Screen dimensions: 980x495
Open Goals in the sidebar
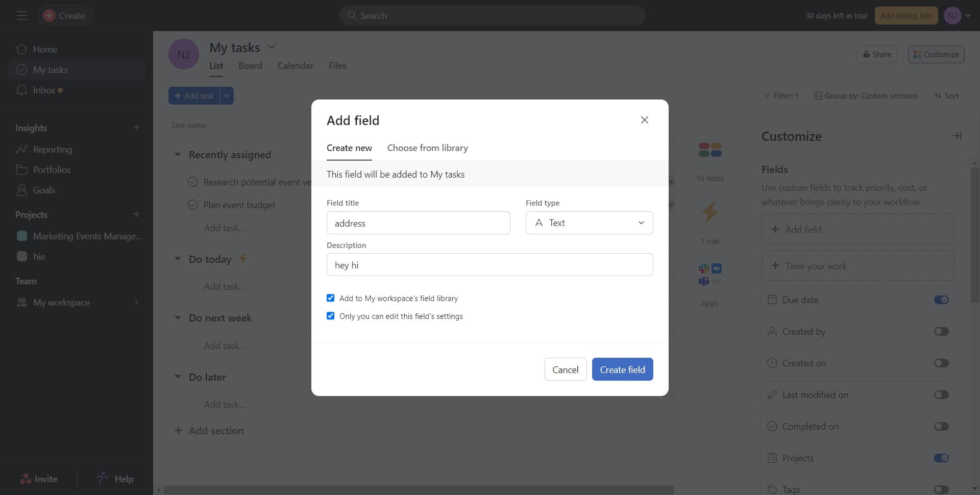point(43,190)
